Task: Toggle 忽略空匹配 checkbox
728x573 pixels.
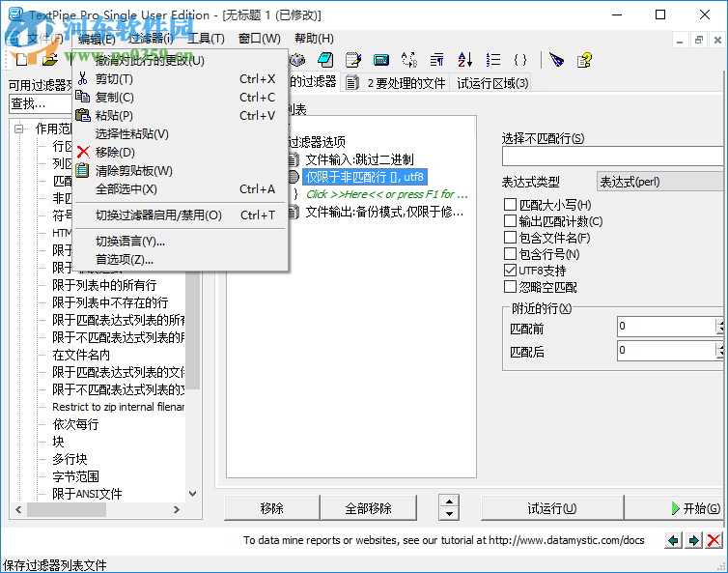Action: pyautogui.click(x=510, y=287)
